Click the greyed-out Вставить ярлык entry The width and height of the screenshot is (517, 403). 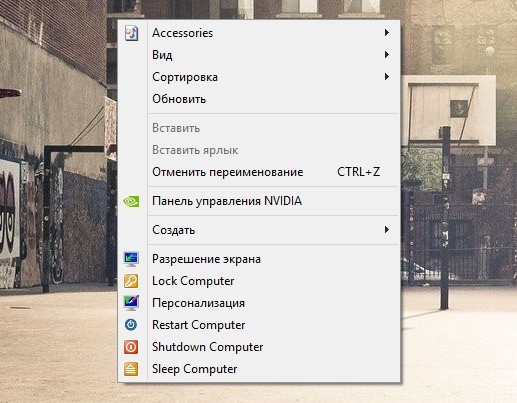(259, 150)
